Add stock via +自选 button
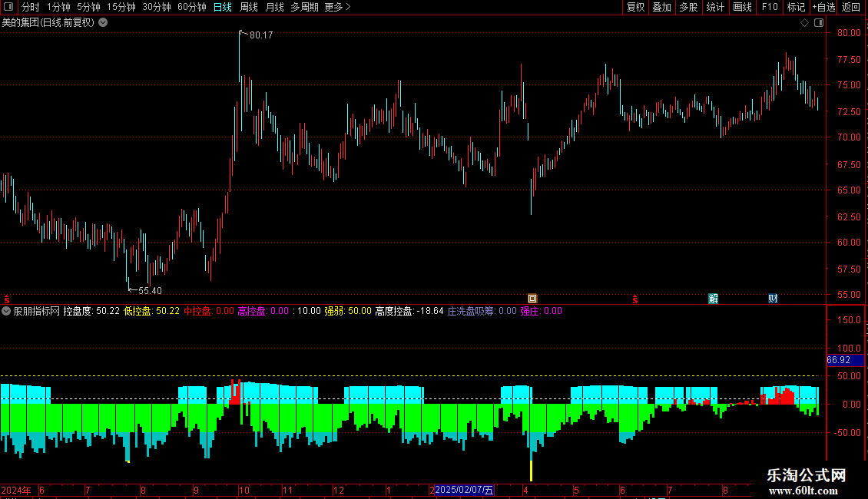 823,7
